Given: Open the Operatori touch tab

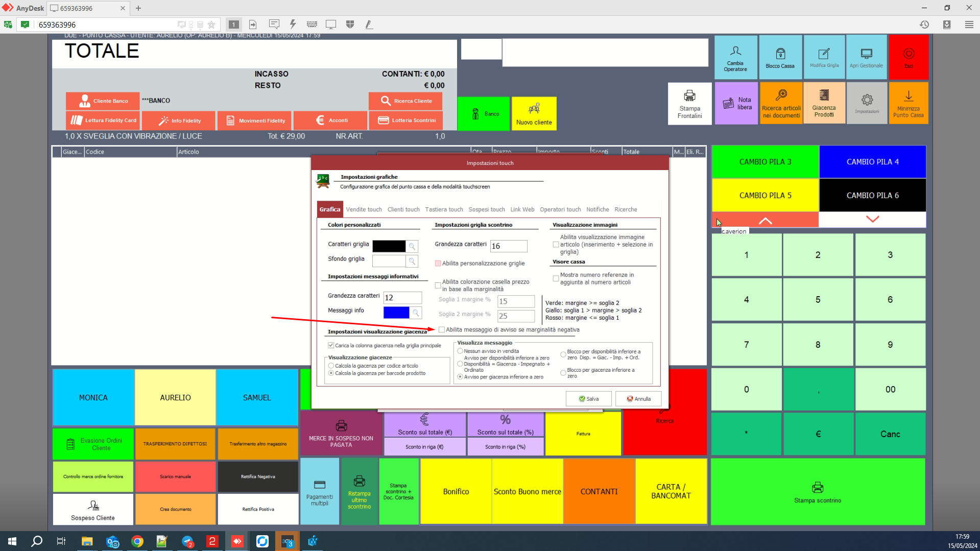Looking at the screenshot, I should pos(560,209).
